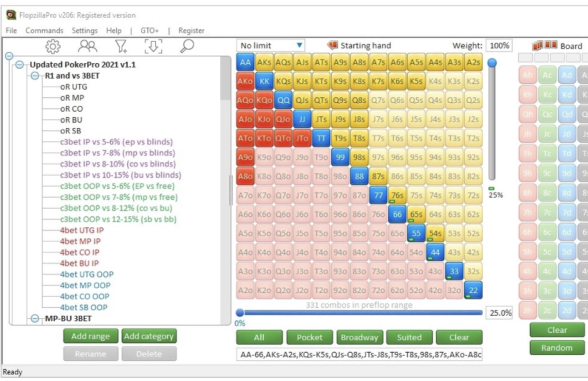
Task: Select the oR CO range
Action: [72, 109]
